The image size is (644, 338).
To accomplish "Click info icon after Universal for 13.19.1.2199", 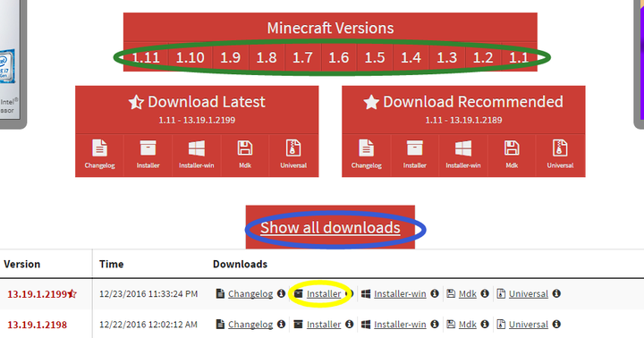I will (556, 293).
